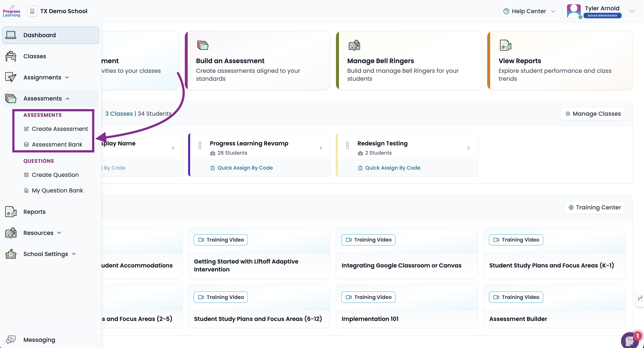This screenshot has height=348, width=644.
Task: Open the Training Center button
Action: click(x=595, y=207)
